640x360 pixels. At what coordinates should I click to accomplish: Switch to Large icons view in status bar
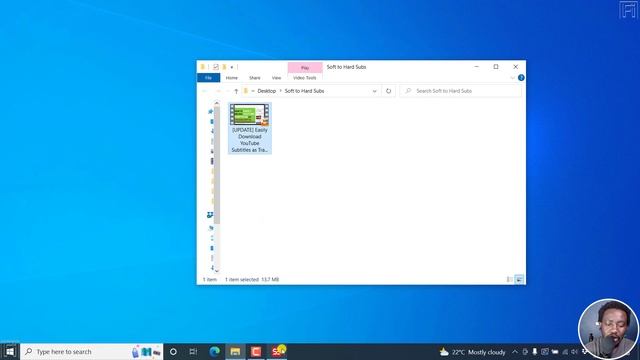[x=519, y=280]
